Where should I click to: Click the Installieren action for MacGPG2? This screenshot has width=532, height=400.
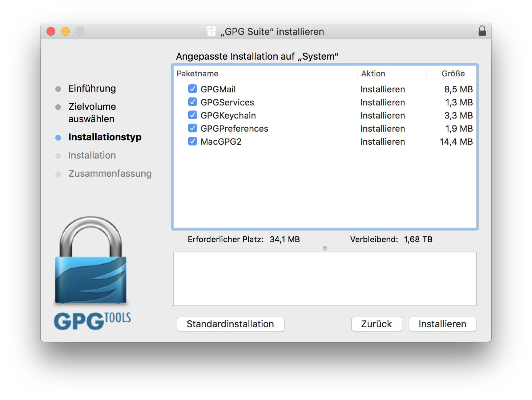click(x=383, y=141)
